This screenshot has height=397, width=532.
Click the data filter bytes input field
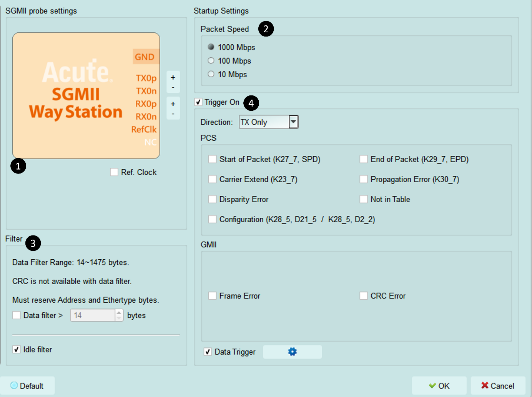pyautogui.click(x=93, y=315)
